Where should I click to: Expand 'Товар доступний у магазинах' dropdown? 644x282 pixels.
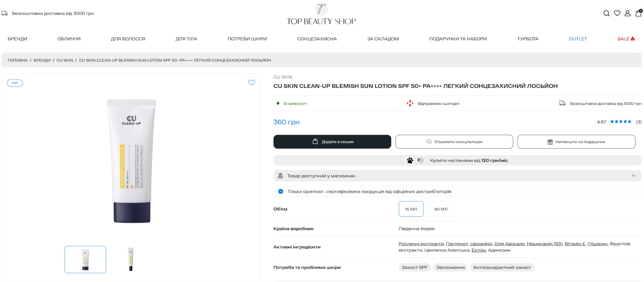[x=457, y=176]
